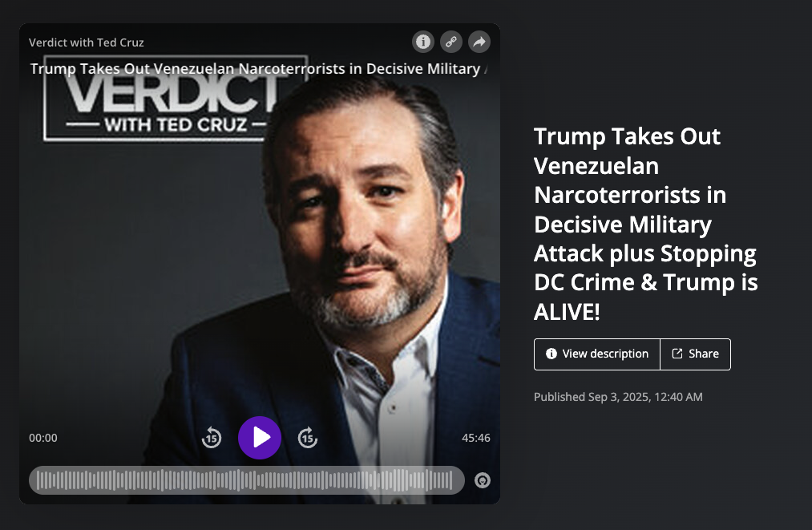Open the episode info icon in player header
Screen dimensions: 812x530
423,42
